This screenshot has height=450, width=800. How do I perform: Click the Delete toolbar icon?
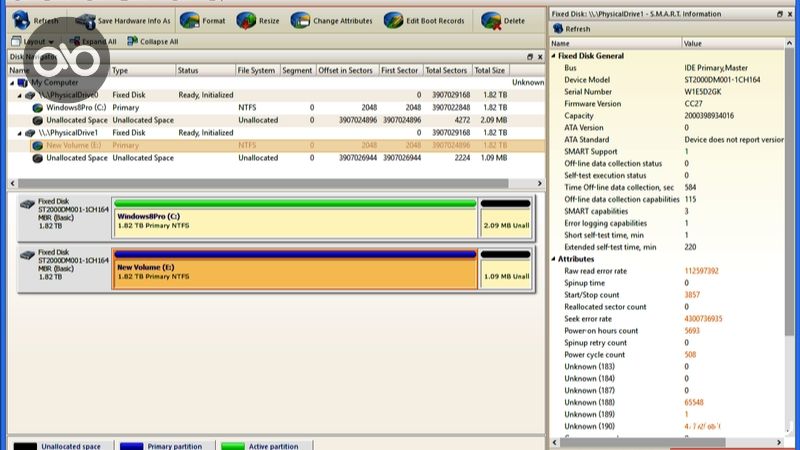point(491,21)
